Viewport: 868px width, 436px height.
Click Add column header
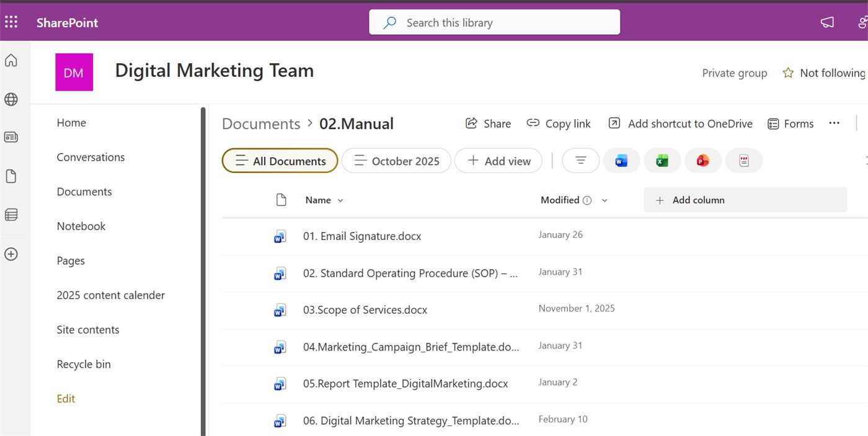[745, 200]
